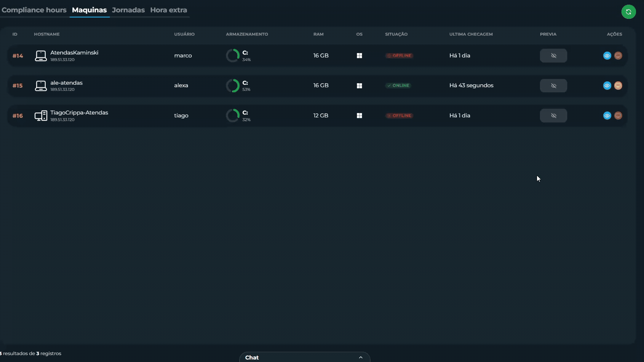
Task: Click the laptop icon of AtendasKaminski
Action: [x=41, y=56]
